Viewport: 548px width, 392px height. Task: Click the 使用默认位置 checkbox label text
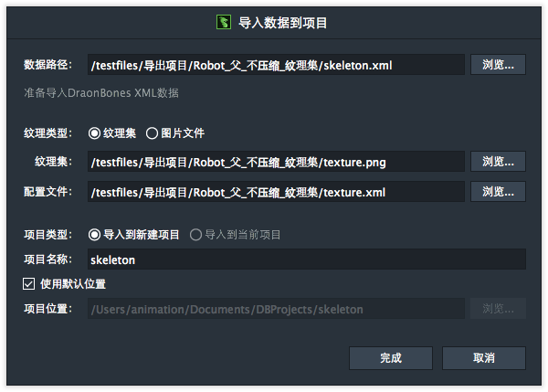click(73, 284)
